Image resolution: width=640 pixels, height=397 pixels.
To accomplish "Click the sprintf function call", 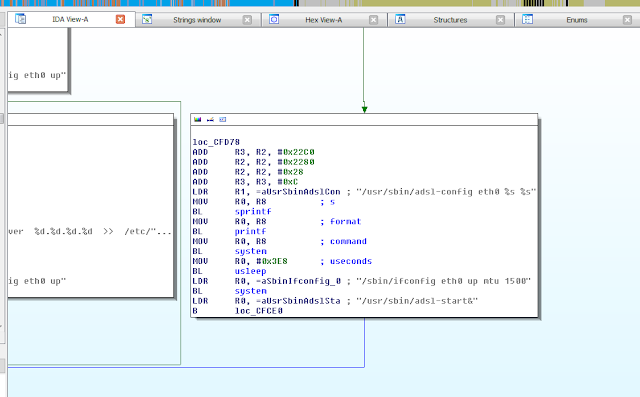I will pos(253,211).
